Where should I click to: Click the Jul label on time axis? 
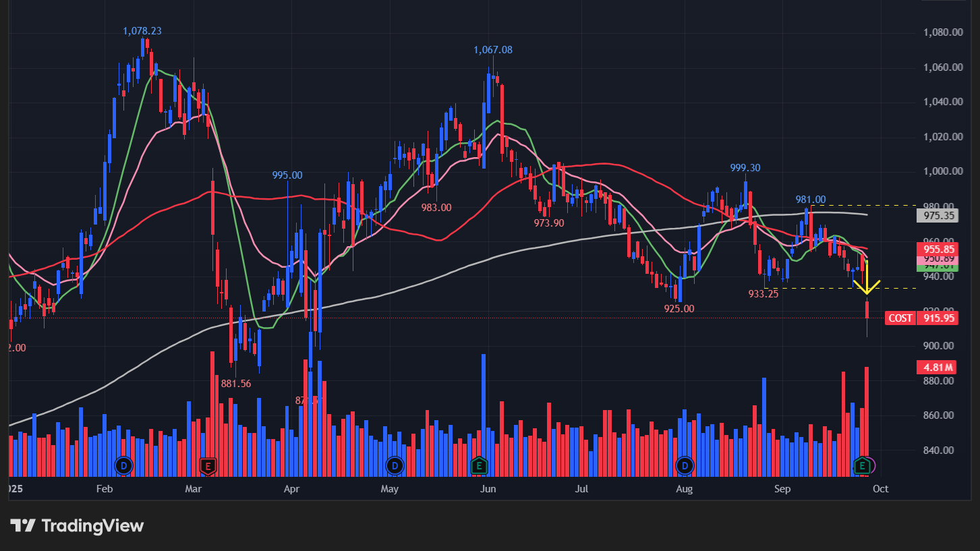coord(581,488)
